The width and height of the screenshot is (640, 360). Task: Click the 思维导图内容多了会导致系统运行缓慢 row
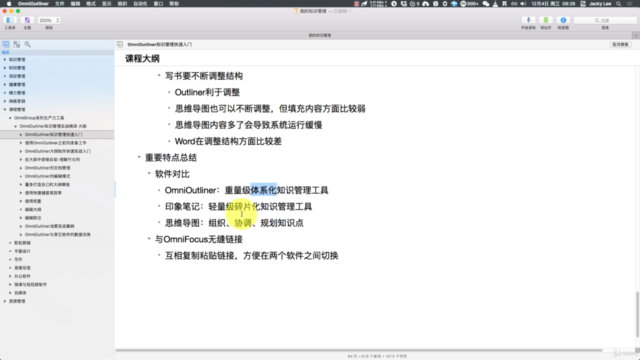click(249, 125)
